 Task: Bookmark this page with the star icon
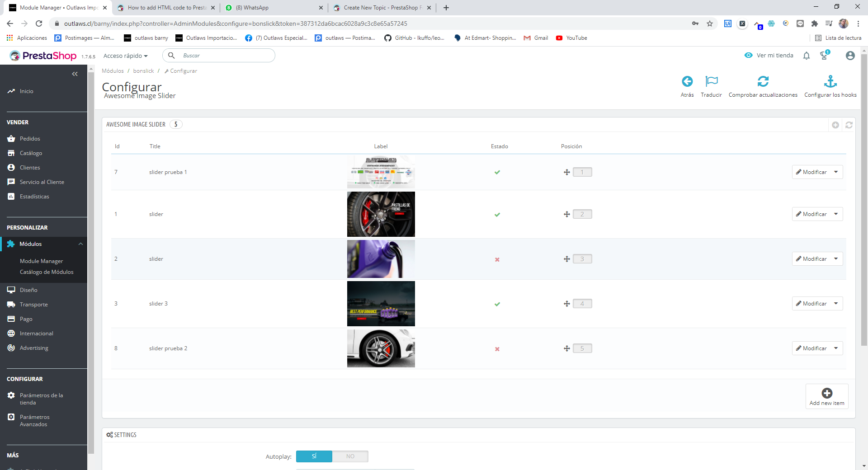710,23
